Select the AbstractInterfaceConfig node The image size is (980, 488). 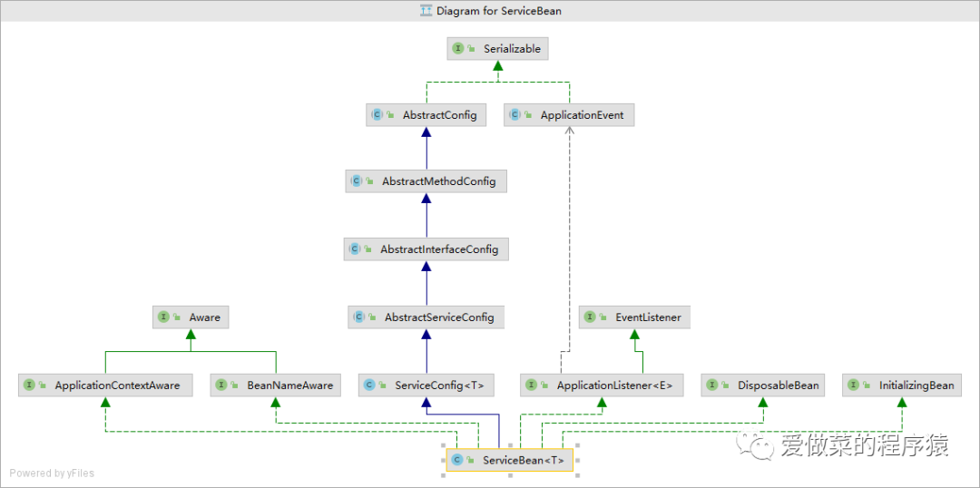click(426, 249)
